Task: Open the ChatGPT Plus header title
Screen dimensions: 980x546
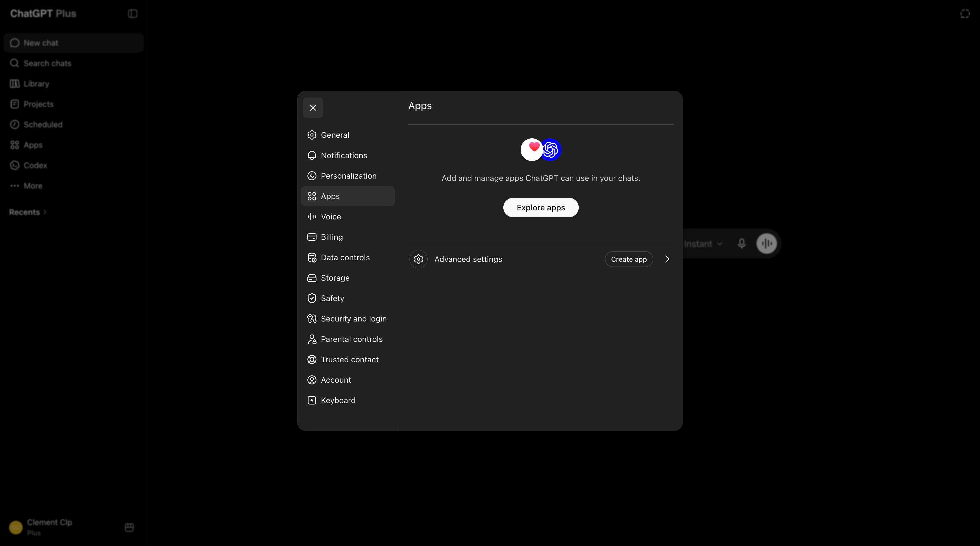Action: coord(43,14)
